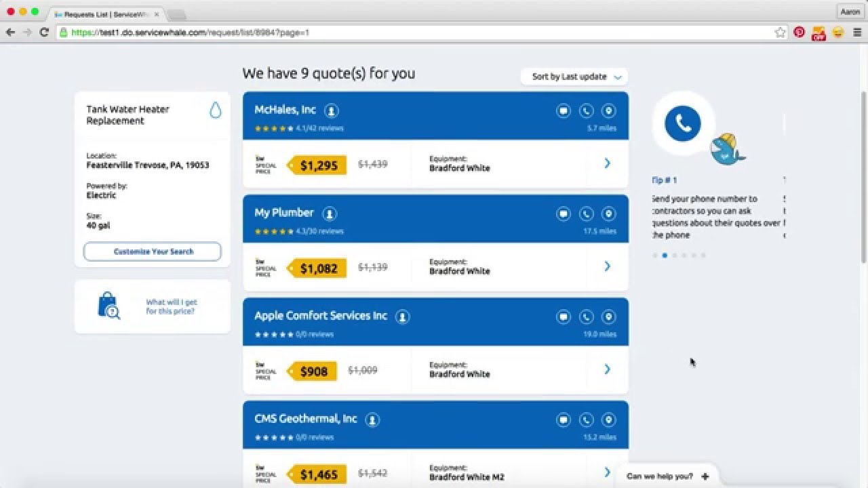Click the browser address bar URL
The image size is (868, 488).
190,32
